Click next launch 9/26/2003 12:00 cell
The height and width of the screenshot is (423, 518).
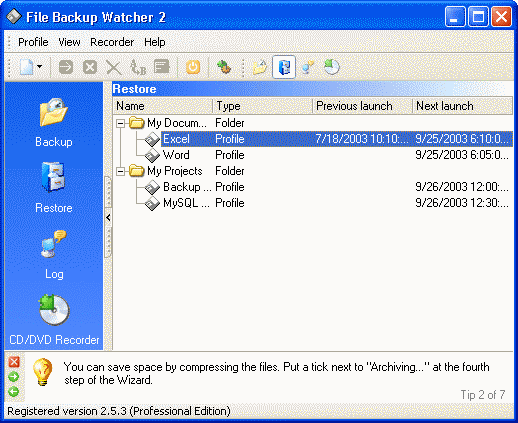(462, 187)
